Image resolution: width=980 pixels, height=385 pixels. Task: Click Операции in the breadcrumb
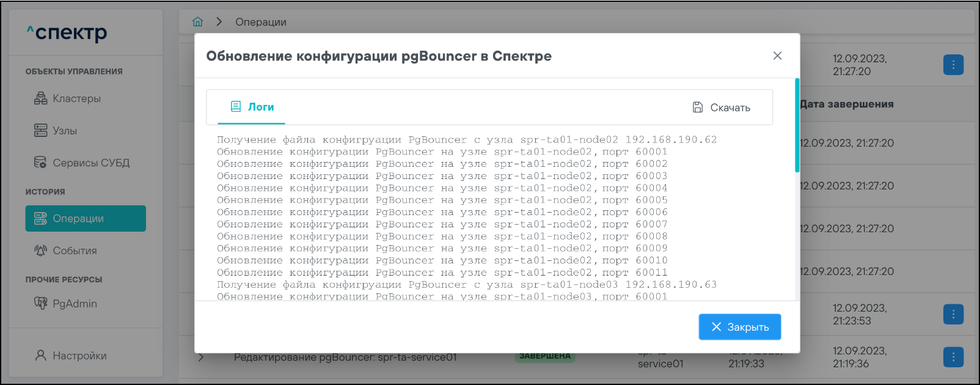point(261,22)
